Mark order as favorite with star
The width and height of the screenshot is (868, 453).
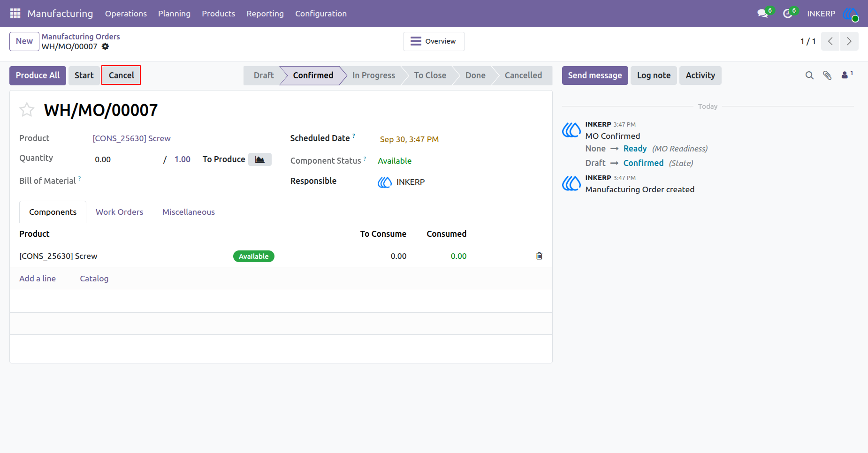point(27,110)
